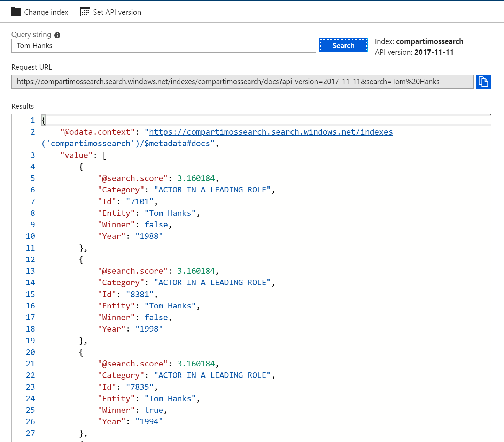
Task: Click line number 1 in the gutter
Action: (x=33, y=121)
